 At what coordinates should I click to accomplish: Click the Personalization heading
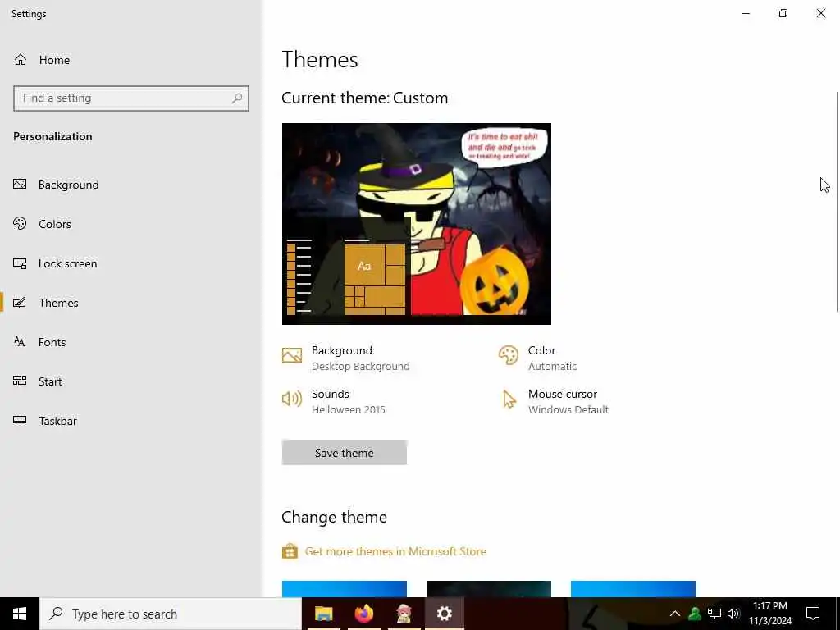pos(52,136)
